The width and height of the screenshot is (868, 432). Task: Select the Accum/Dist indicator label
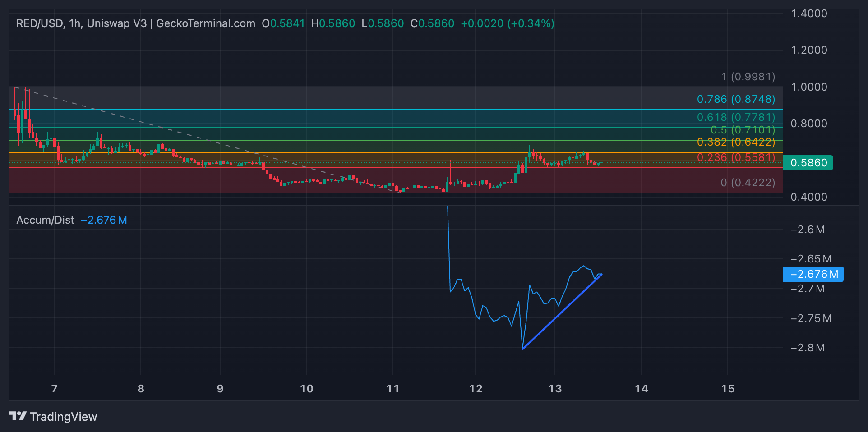[x=45, y=220]
